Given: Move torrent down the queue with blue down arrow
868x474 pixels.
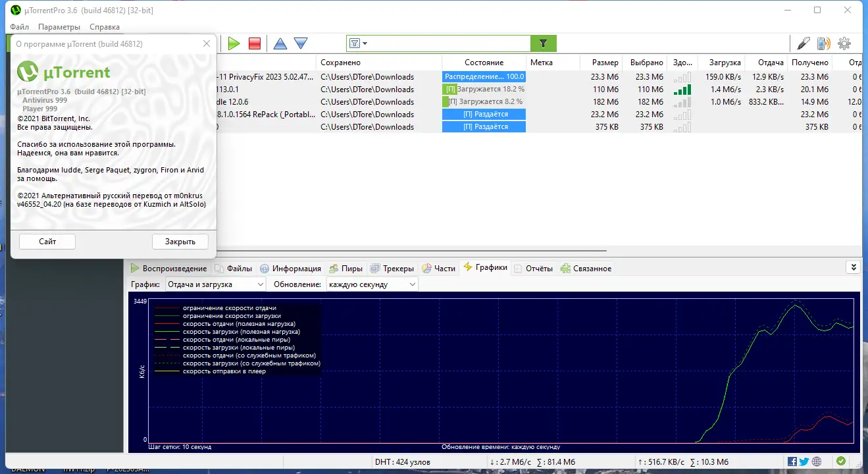Looking at the screenshot, I should (301, 43).
